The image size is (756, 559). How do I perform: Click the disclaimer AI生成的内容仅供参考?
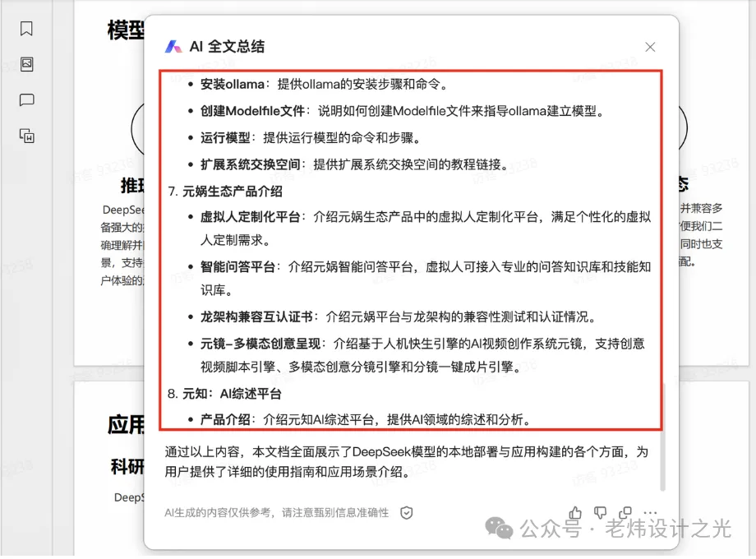coord(276,513)
